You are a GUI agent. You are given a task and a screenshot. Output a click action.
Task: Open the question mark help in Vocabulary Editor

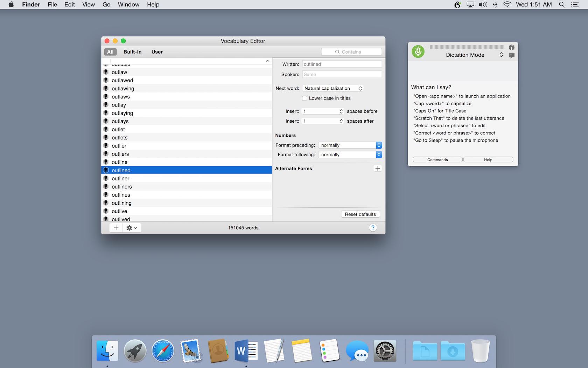pos(373,228)
